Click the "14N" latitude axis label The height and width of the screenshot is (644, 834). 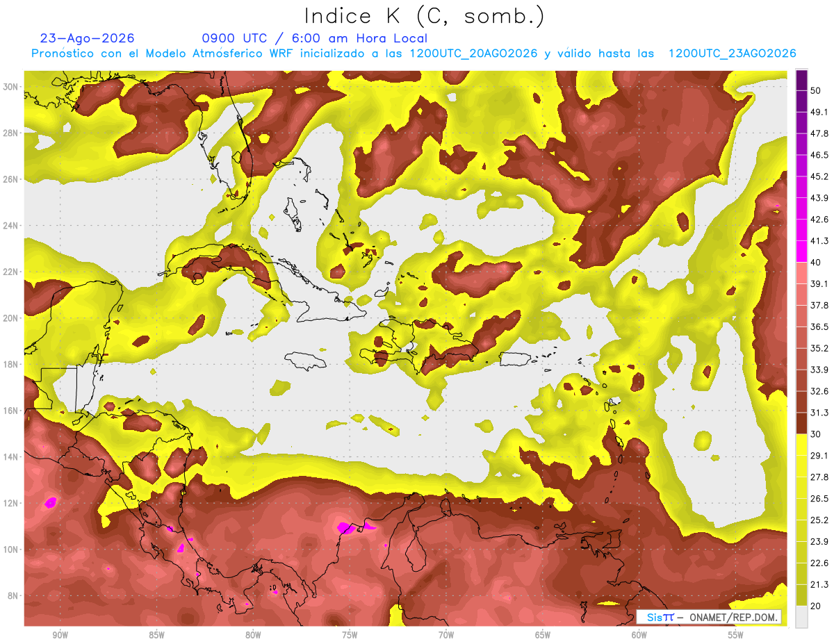[x=10, y=456]
